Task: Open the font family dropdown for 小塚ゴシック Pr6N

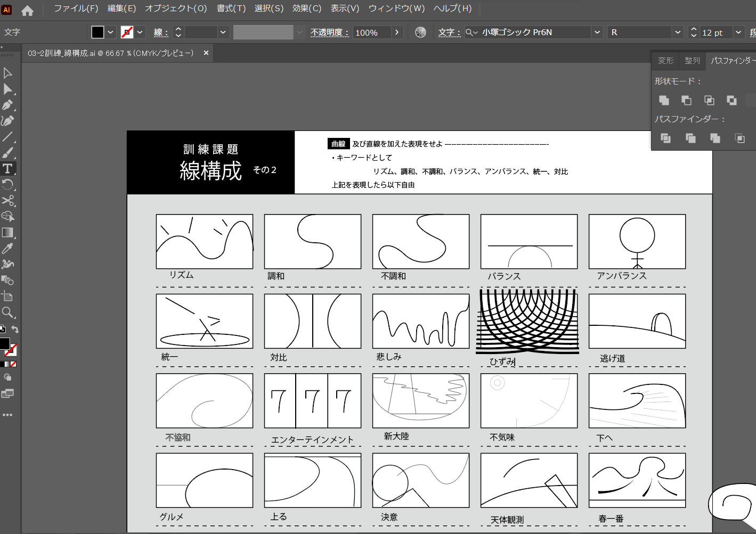Action: 597,32
